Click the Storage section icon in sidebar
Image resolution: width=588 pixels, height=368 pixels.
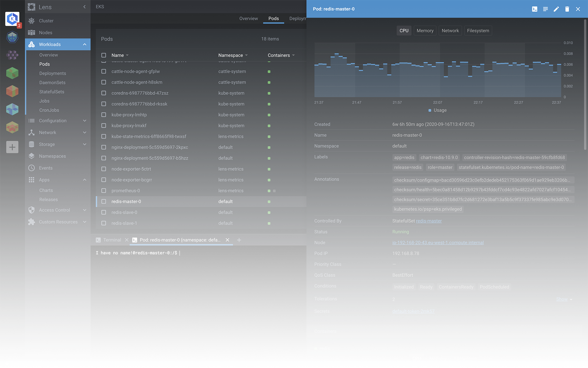[32, 144]
